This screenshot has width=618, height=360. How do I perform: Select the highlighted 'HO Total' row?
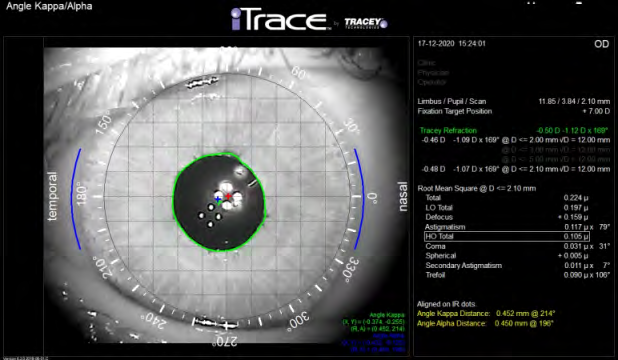[507, 237]
